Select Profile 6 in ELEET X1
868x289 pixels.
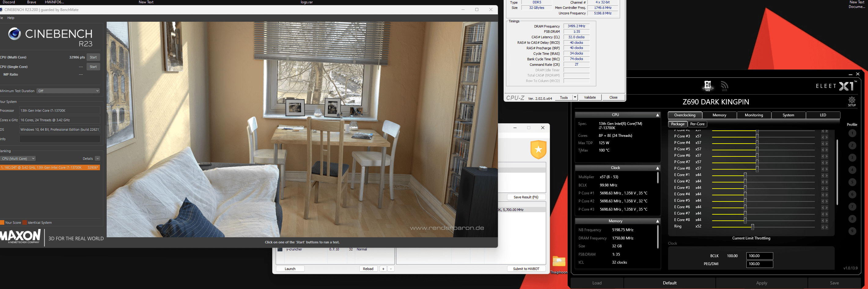click(x=852, y=194)
